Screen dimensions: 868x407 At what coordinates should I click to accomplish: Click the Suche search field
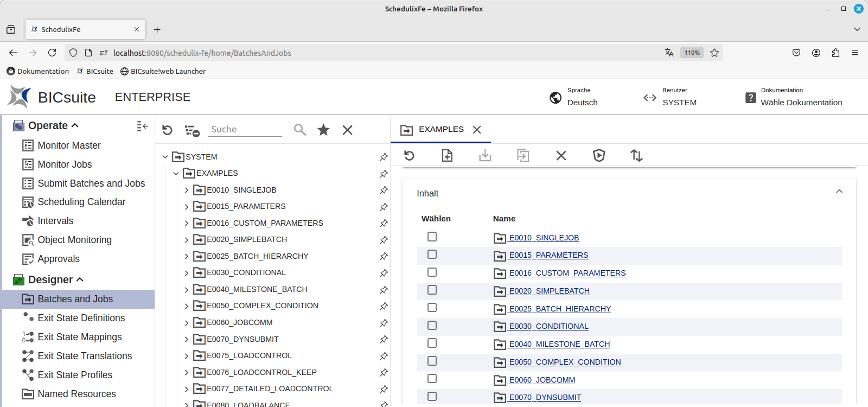(x=246, y=129)
